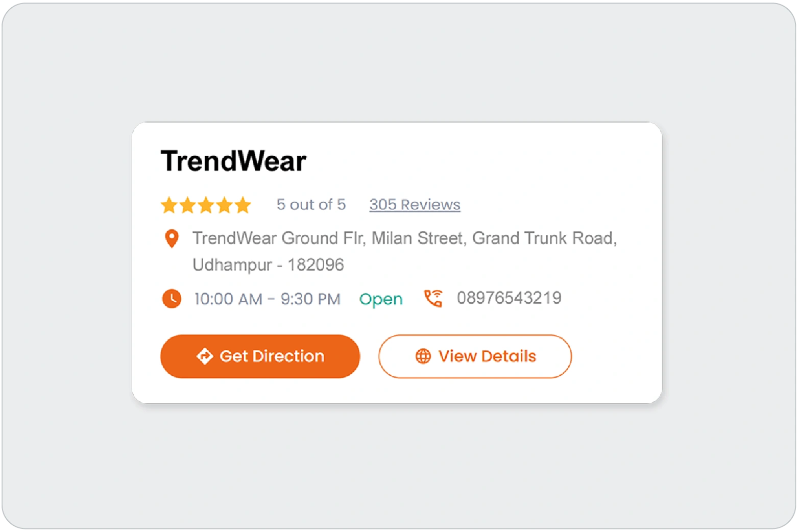The width and height of the screenshot is (798, 532).
Task: Click the orange location pin icon
Action: (172, 238)
